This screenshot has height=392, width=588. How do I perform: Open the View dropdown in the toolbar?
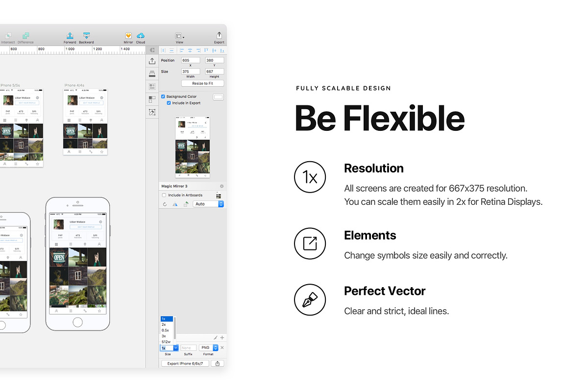tap(179, 35)
